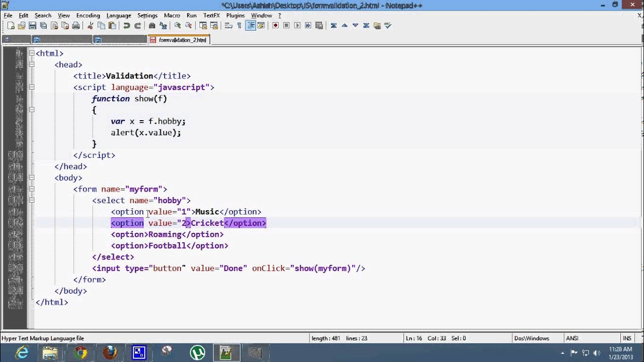This screenshot has width=644, height=362.
Task: Collapse the <select name="hobby"> fold marker
Action: point(32,200)
